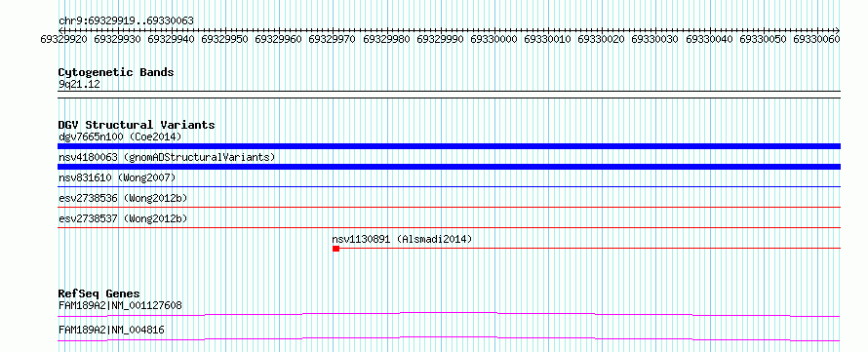Click the blue bar under nsv4180063
868x352 pixels.
coord(449,167)
